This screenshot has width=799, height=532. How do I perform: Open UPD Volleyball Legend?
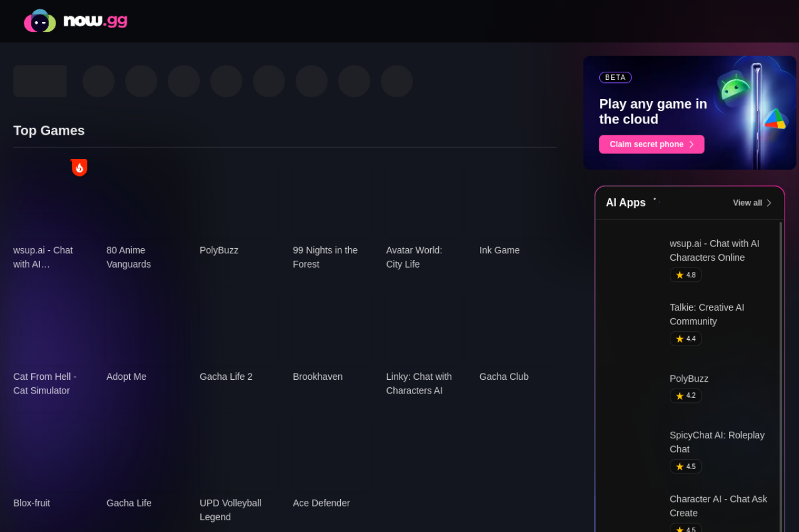tap(230, 510)
